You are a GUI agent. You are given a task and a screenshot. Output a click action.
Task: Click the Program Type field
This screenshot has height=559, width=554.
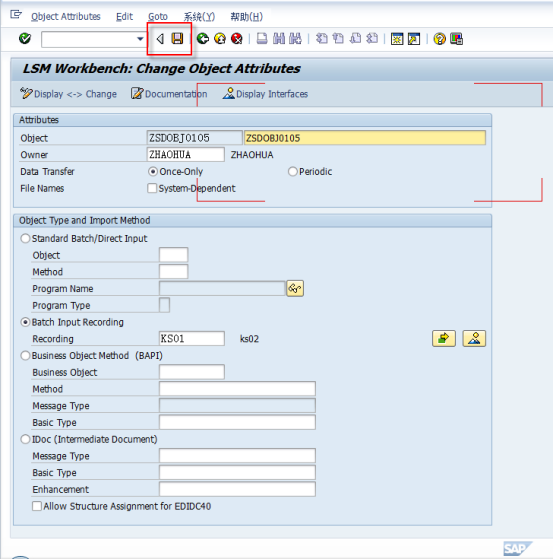(164, 305)
